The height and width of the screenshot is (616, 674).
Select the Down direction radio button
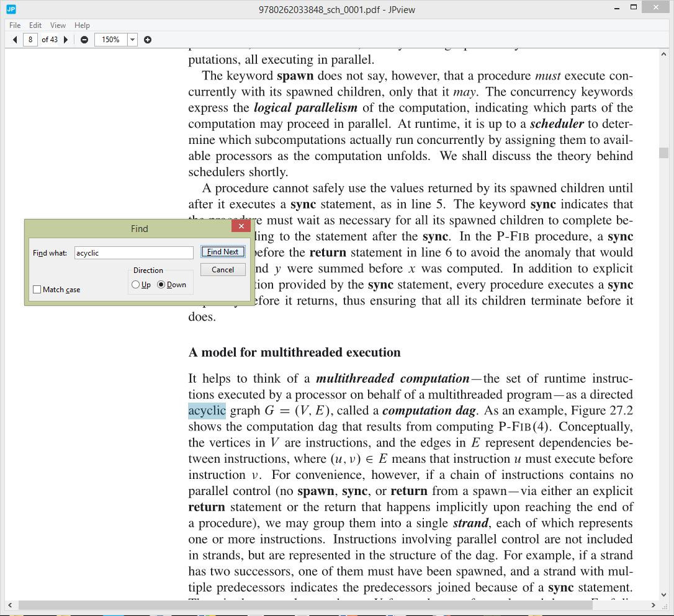pos(161,284)
